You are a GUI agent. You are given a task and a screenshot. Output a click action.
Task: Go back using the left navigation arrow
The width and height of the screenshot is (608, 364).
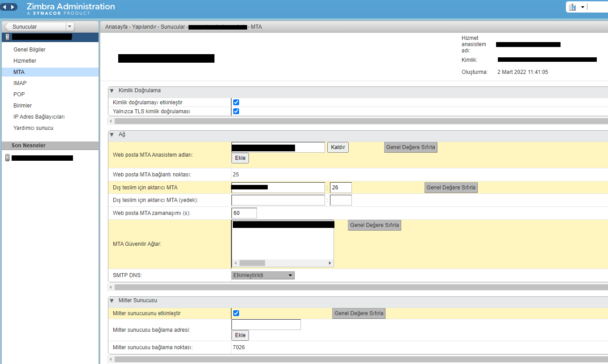coord(5,7)
